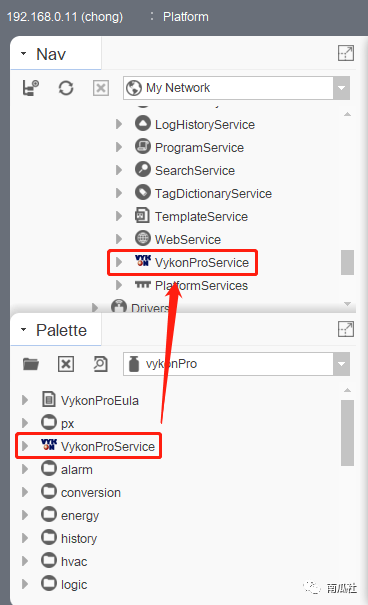
Task: Click the Nav tree vertical scrollbar thumb
Action: 347,262
